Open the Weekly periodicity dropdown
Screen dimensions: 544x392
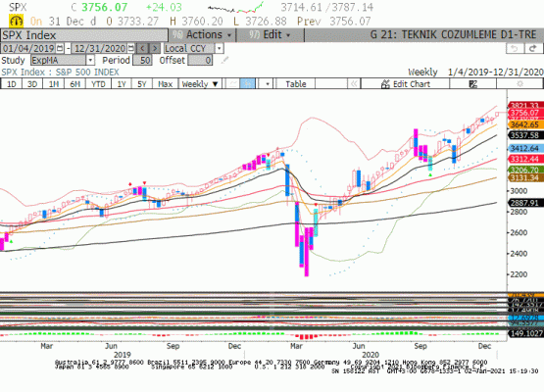200,84
